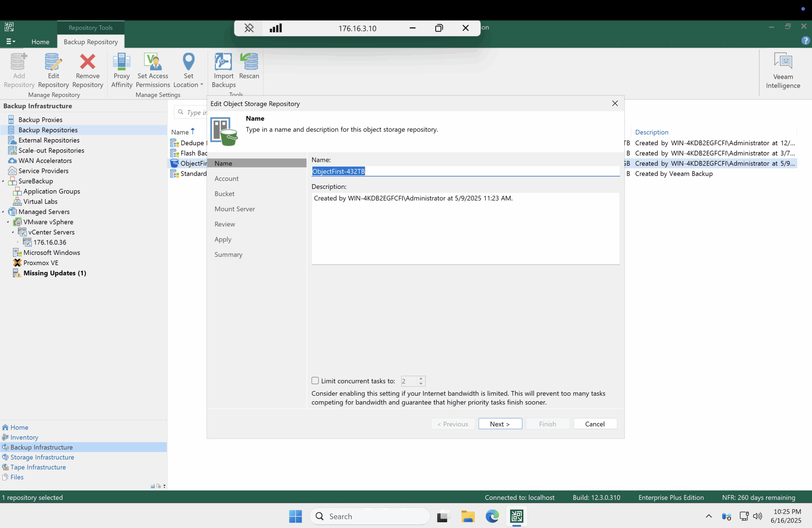812x528 pixels.
Task: Click the repository Name input field
Action: (x=465, y=171)
